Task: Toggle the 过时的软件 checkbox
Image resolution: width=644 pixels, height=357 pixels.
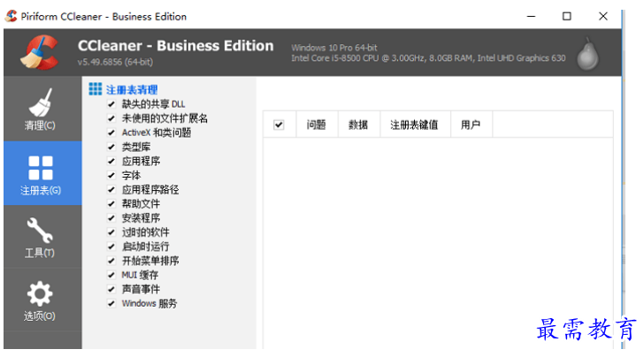Action: (111, 232)
